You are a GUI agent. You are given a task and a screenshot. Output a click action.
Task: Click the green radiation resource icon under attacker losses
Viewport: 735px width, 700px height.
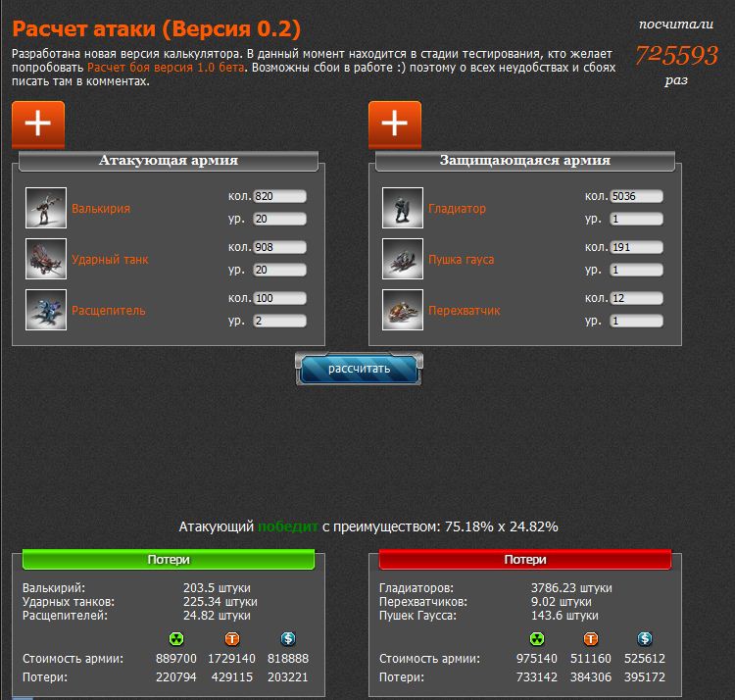[x=176, y=638]
